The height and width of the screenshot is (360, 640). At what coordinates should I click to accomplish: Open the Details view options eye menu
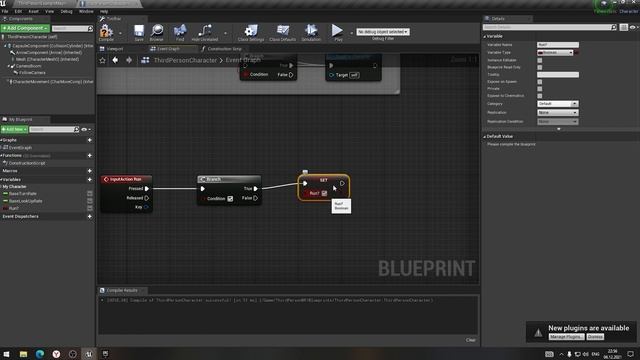pyautogui.click(x=634, y=27)
